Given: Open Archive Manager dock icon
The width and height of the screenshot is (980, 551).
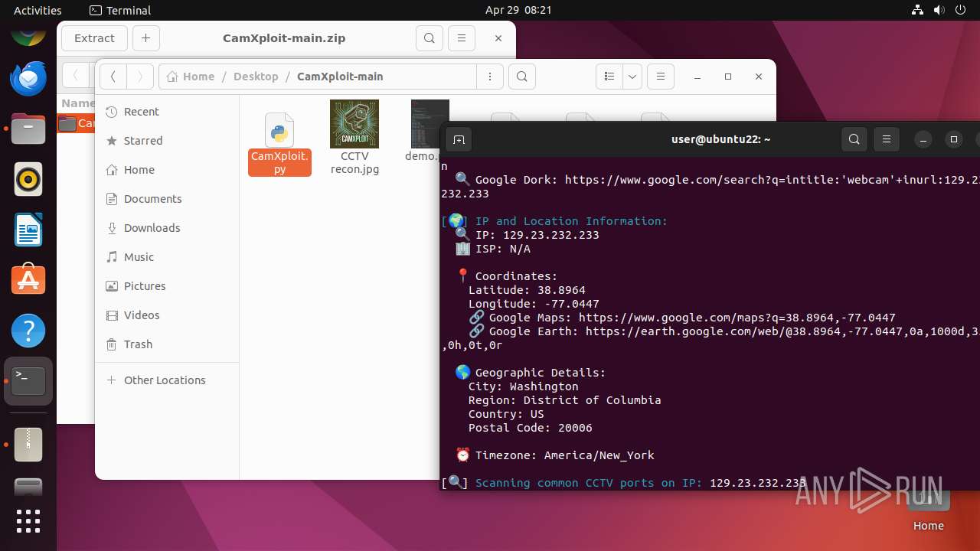Looking at the screenshot, I should (28, 445).
